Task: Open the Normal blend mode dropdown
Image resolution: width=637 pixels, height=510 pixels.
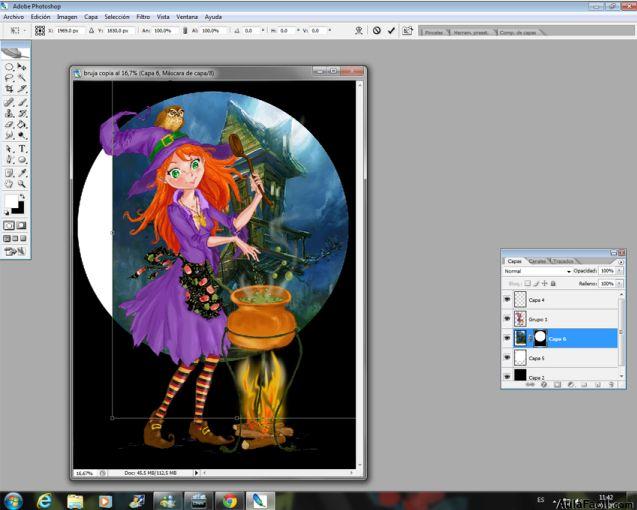Action: [x=537, y=271]
